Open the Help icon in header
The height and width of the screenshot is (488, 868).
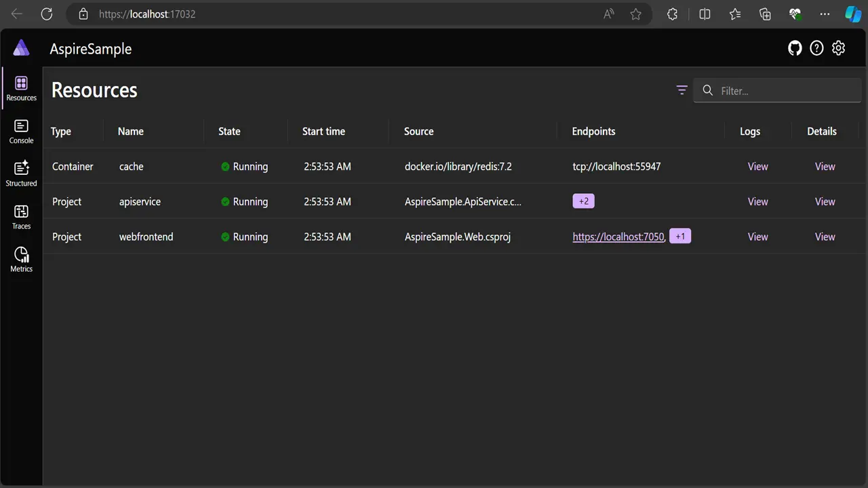pos(816,48)
